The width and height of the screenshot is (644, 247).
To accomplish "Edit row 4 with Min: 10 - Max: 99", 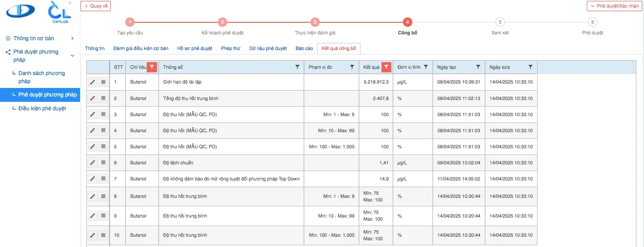I will [x=93, y=130].
